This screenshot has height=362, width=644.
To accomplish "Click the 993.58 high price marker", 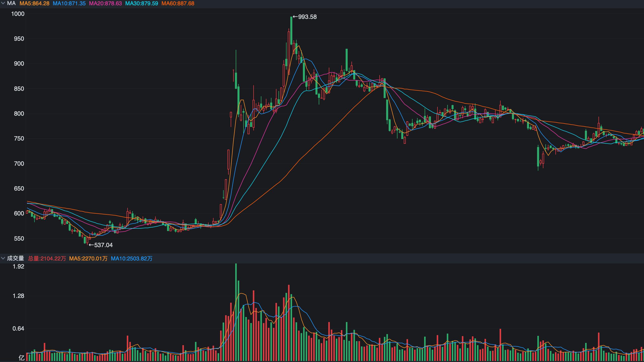I will pyautogui.click(x=305, y=17).
